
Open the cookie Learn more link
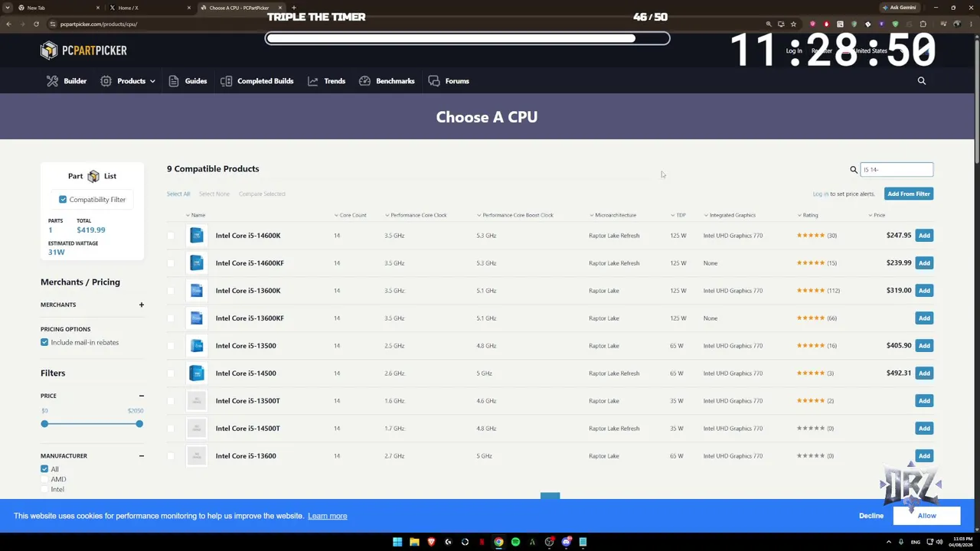[x=327, y=516]
